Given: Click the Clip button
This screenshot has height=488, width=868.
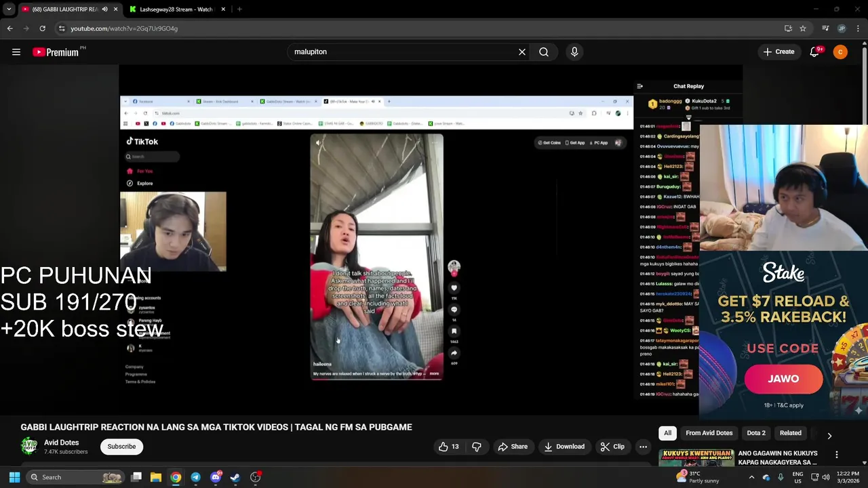Looking at the screenshot, I should coord(612,447).
